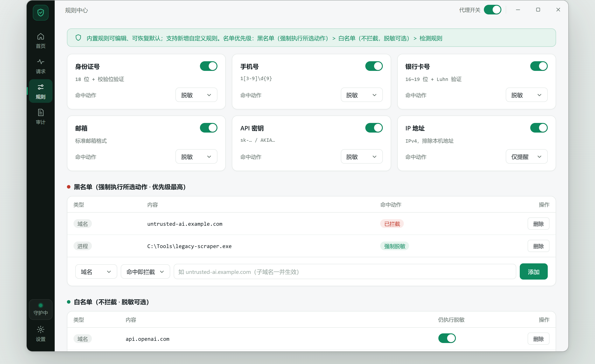Viewport: 595px width, 364px height.
Task: Click the shield icon in the info banner
Action: [78, 38]
